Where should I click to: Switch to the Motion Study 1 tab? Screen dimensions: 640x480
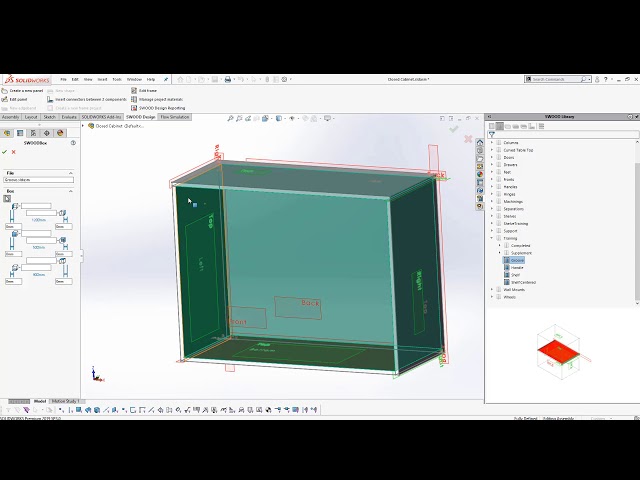click(x=66, y=401)
